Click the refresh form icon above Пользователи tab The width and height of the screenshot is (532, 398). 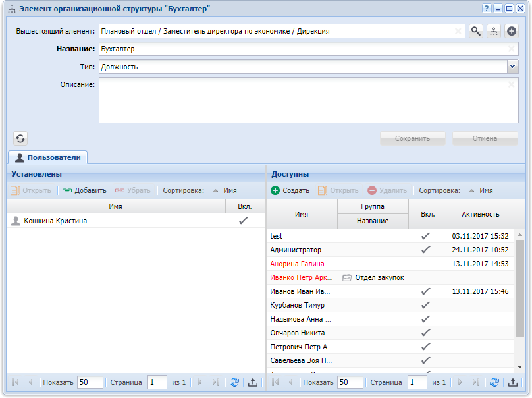(x=20, y=138)
